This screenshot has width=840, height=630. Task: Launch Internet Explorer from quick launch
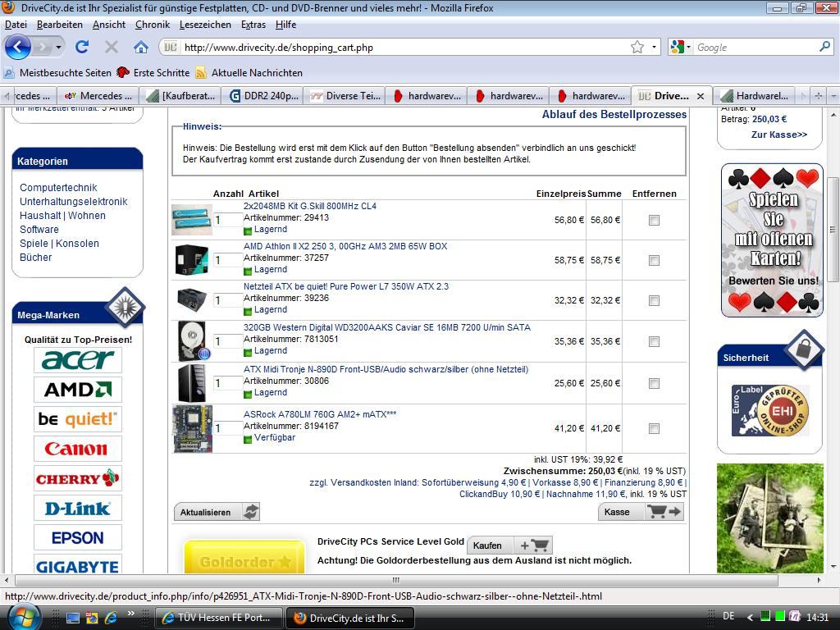(111, 618)
